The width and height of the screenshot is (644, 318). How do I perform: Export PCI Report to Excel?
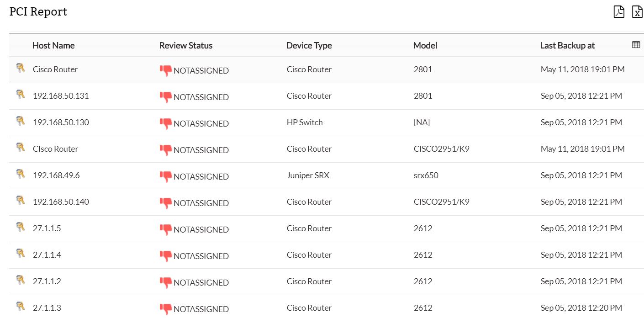click(637, 12)
